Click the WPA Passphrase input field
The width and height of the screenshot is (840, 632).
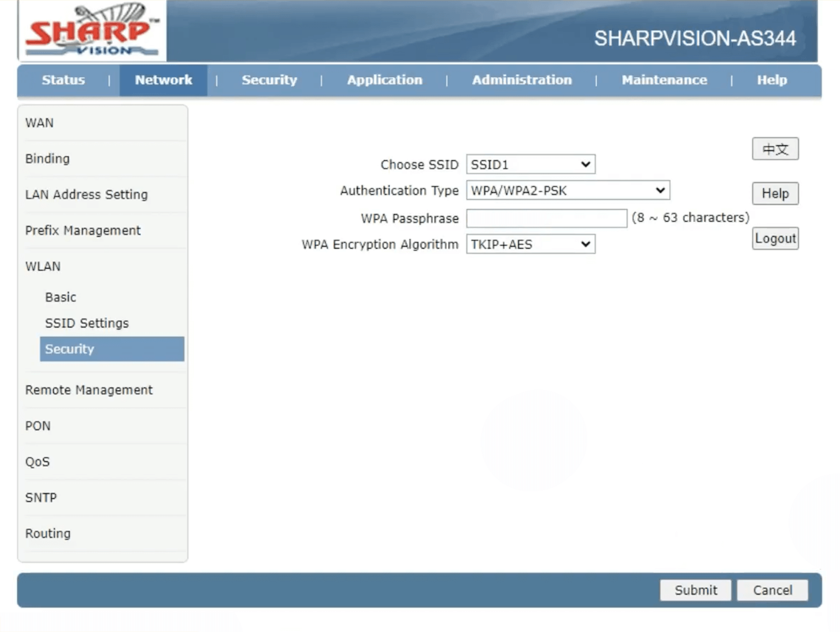tap(546, 218)
